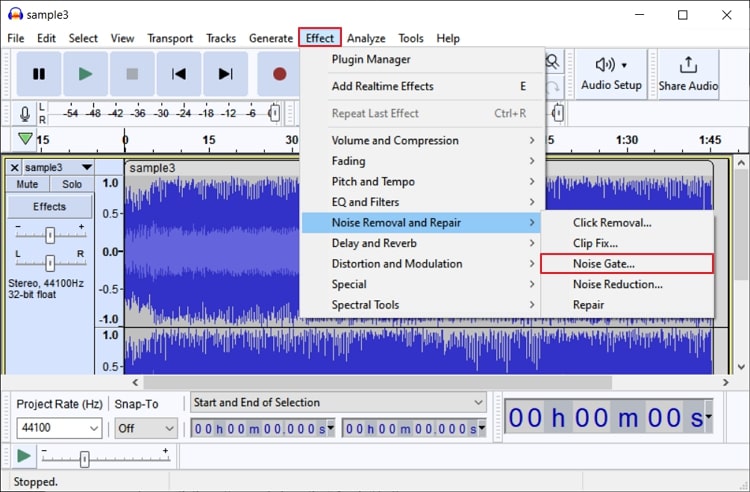750x492 pixels.
Task: Choose Repair effect
Action: (x=628, y=305)
